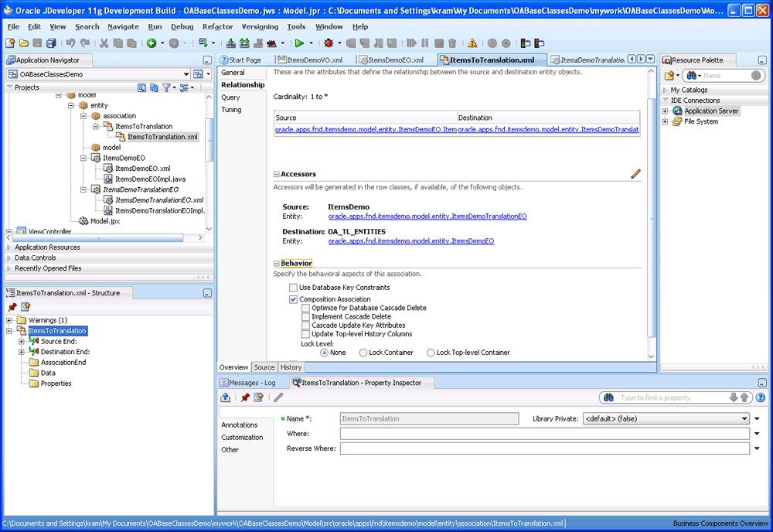Click the Property Inspector help question icon

761,397
